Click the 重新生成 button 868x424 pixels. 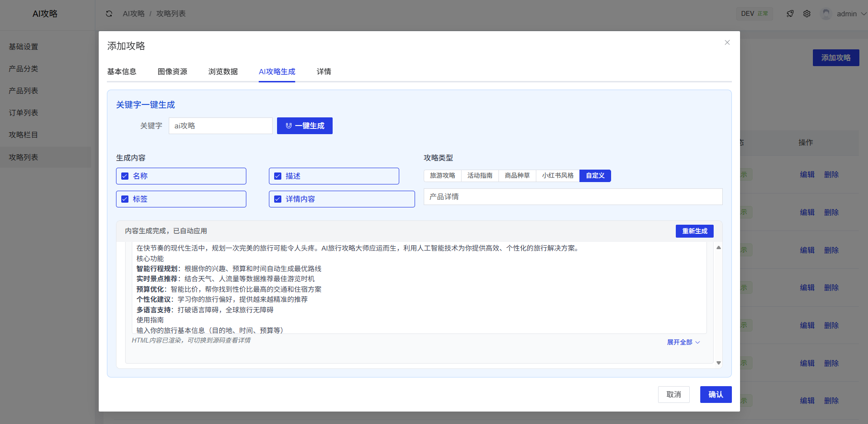click(694, 231)
